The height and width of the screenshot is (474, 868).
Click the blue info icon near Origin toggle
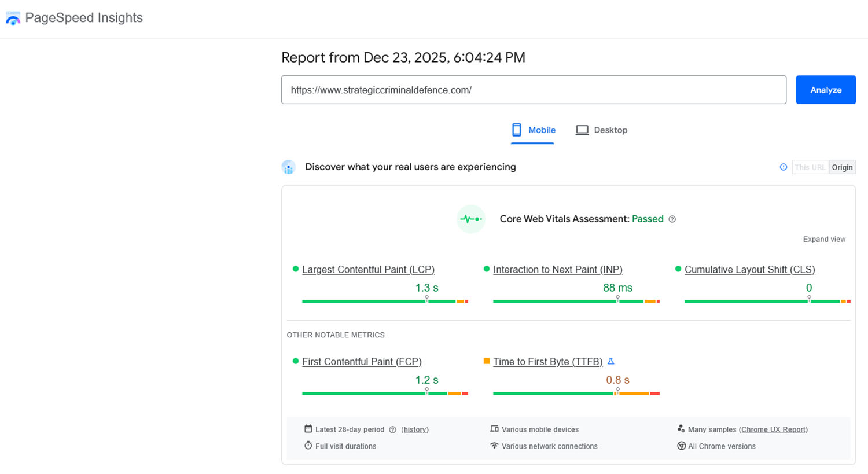pos(783,167)
